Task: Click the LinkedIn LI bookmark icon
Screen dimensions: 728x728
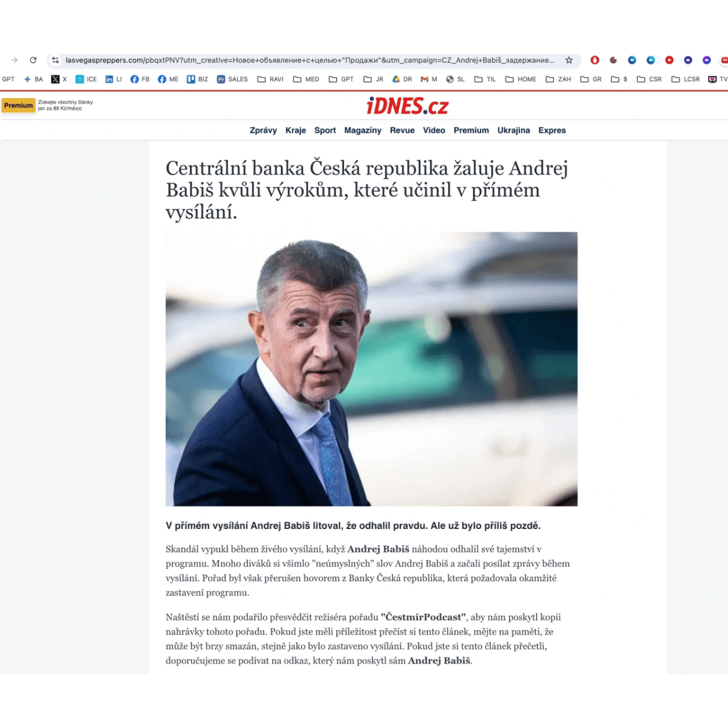Action: tap(113, 79)
